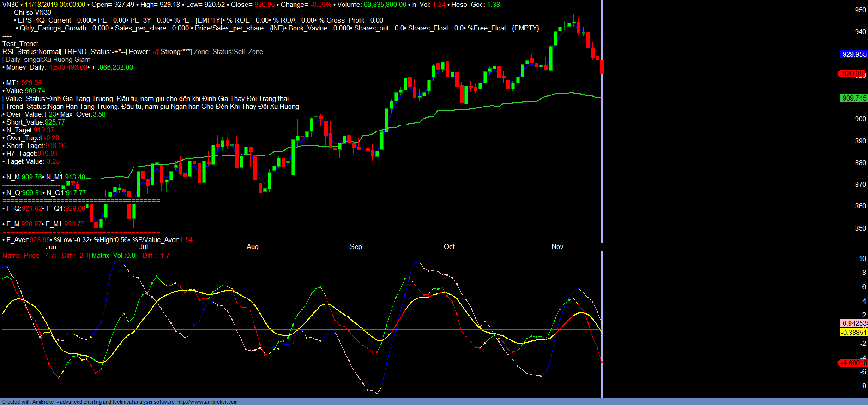Click the yellow -0.38851 indicator label

pos(854,333)
